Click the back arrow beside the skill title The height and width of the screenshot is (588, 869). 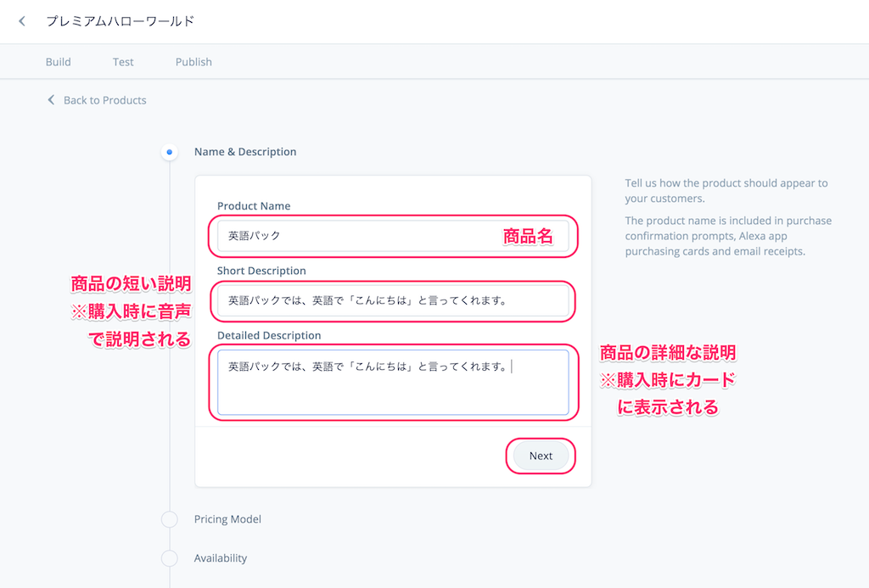(21, 20)
